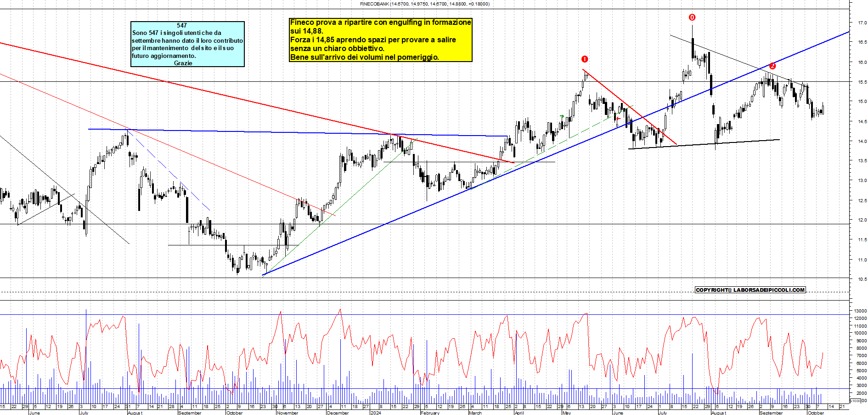This screenshot has width=868, height=415.
Task: Click the 16.5 price axis label
Action: 862,42
